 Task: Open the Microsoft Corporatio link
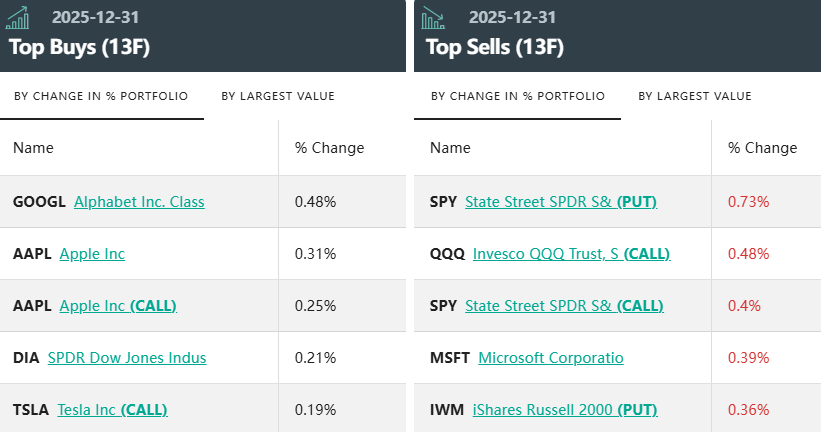551,358
